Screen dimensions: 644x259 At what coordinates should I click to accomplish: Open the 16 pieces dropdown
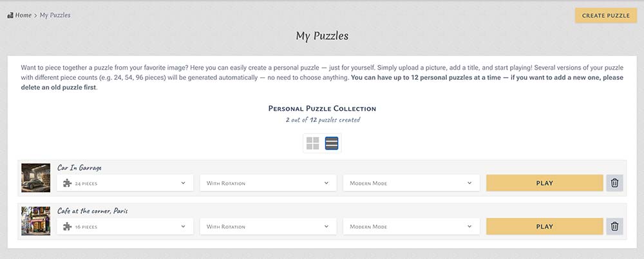[x=125, y=227]
